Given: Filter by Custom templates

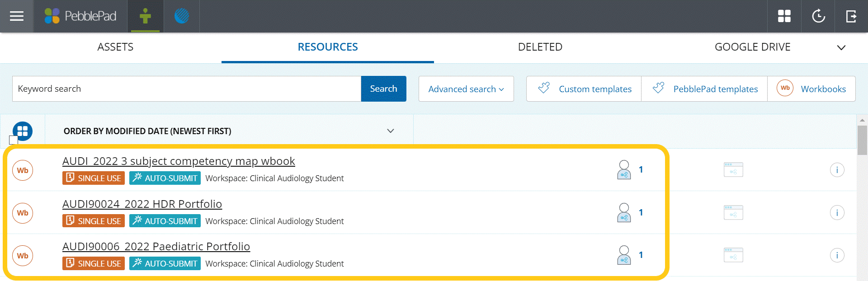Looking at the screenshot, I should point(584,89).
